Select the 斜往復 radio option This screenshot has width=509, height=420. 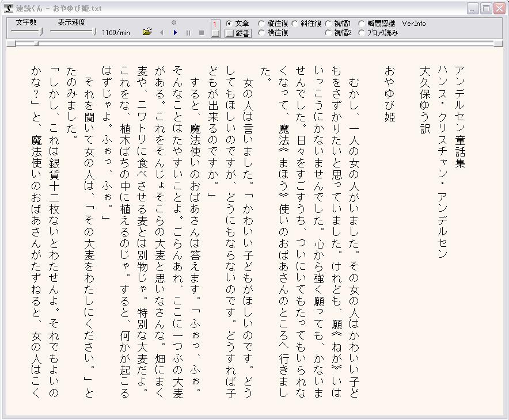pyautogui.click(x=306, y=24)
